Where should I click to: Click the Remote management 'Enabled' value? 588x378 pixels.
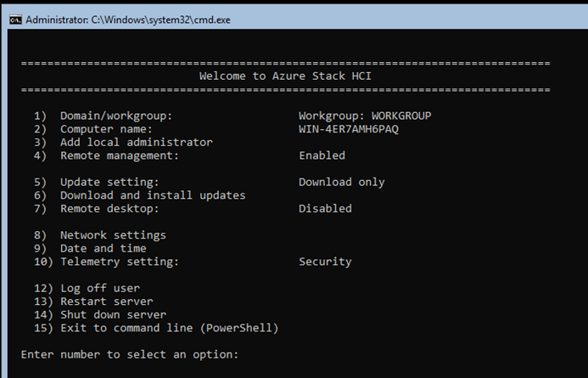coord(322,155)
